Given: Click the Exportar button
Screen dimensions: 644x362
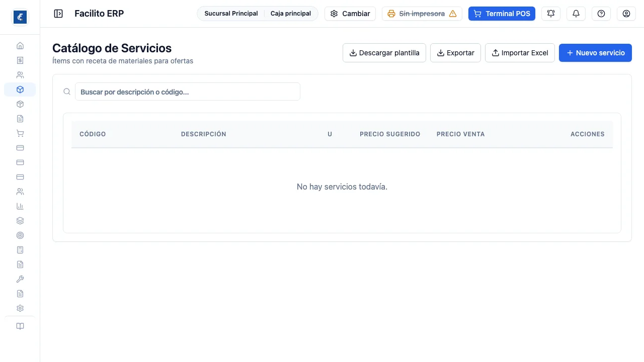Looking at the screenshot, I should click(455, 53).
